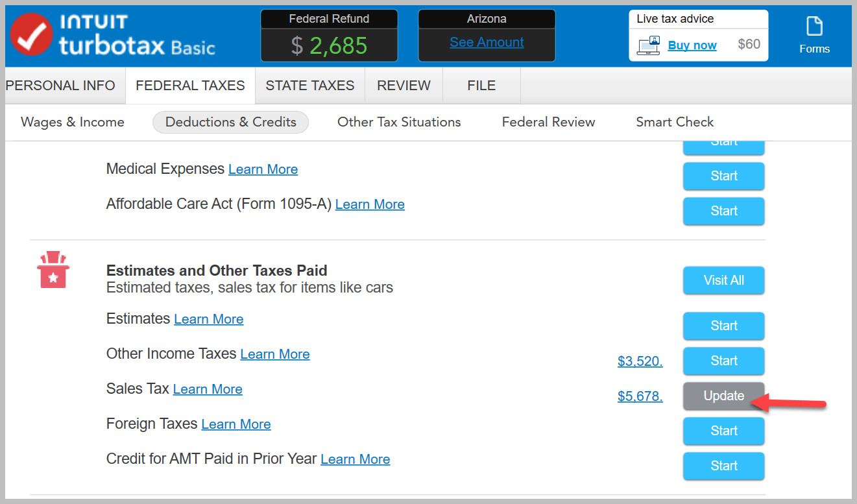Click the $60 live tax advice price
Viewport: 857px width, 504px height.
click(749, 45)
